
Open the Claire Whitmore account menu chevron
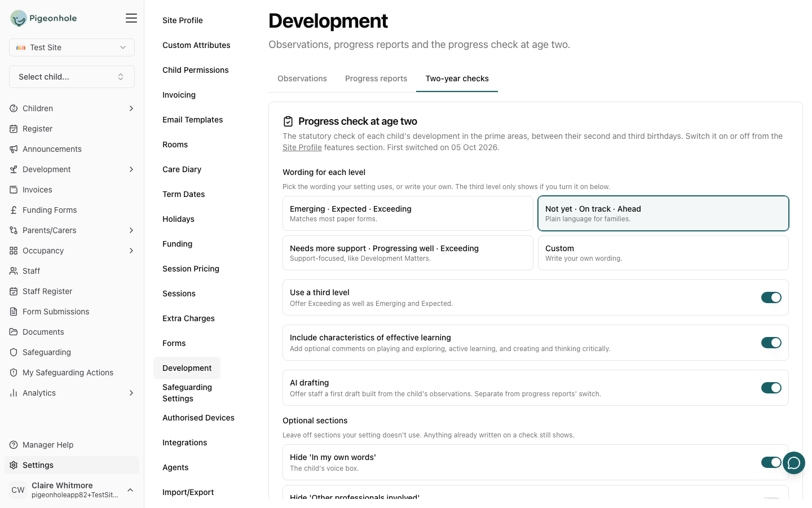coord(130,490)
